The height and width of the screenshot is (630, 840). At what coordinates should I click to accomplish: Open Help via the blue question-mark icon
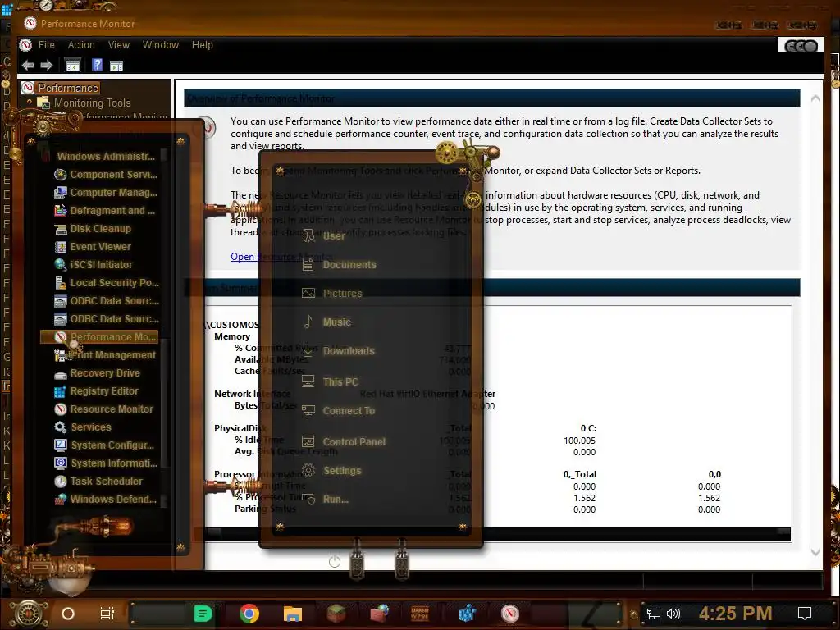[x=97, y=66]
